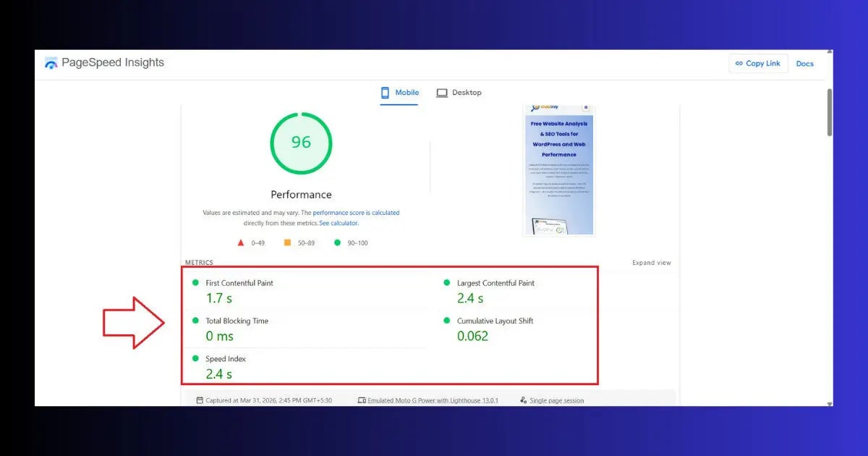Click the orange square 50-89 legend marker

click(286, 244)
